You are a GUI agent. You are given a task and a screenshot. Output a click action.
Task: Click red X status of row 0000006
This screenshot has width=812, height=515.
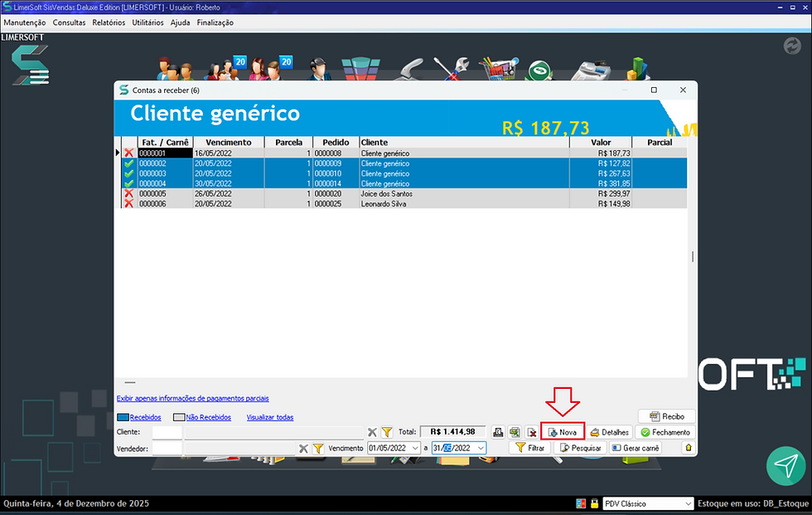[129, 204]
